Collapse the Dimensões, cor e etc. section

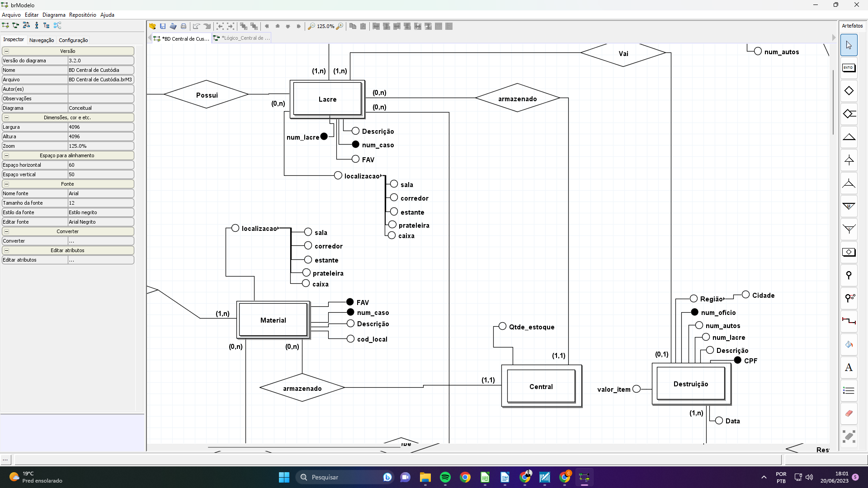tap(6, 117)
